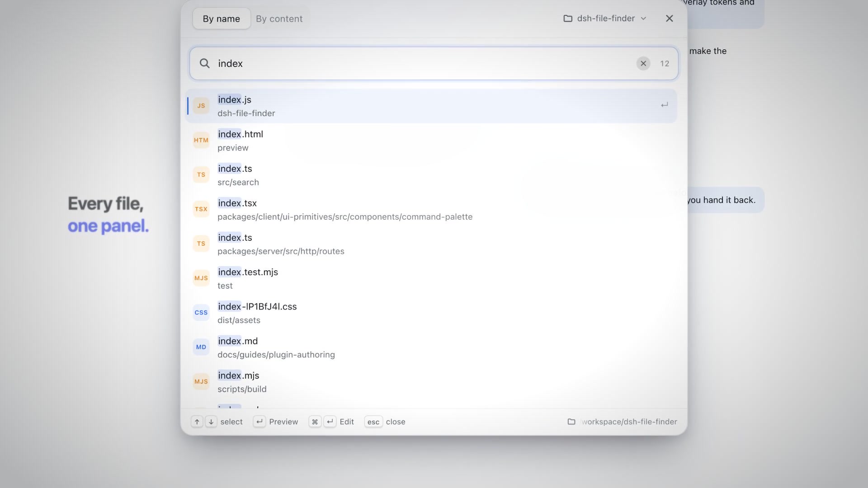Open the dsh-file-finder folder dropdown
Screen dimensions: 868x488
click(x=605, y=19)
